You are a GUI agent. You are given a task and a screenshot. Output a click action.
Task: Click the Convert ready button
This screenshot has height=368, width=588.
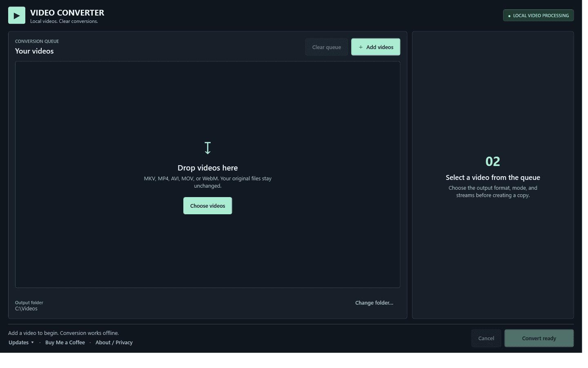[x=539, y=338]
